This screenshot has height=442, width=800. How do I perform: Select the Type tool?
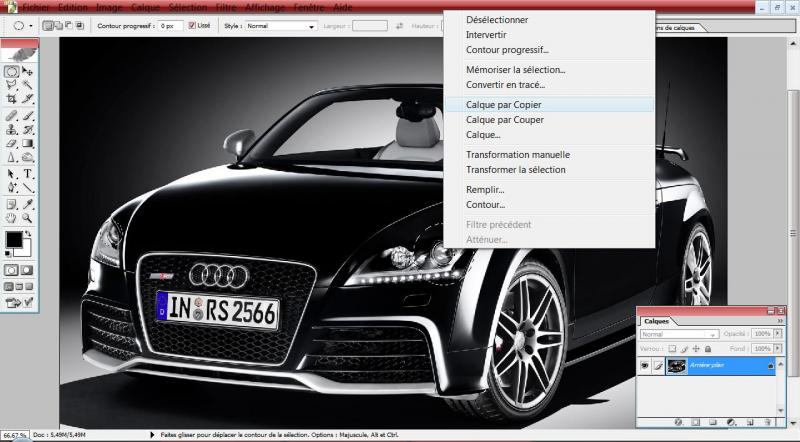28,174
